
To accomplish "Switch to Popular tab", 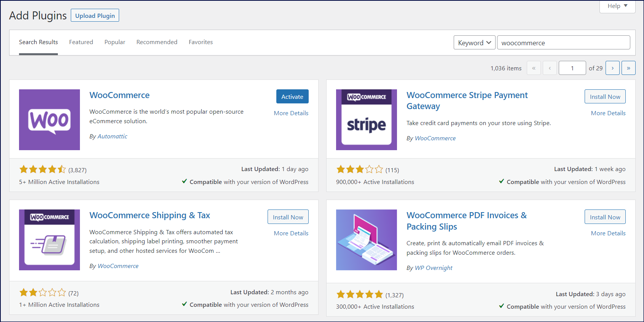I will coord(115,42).
